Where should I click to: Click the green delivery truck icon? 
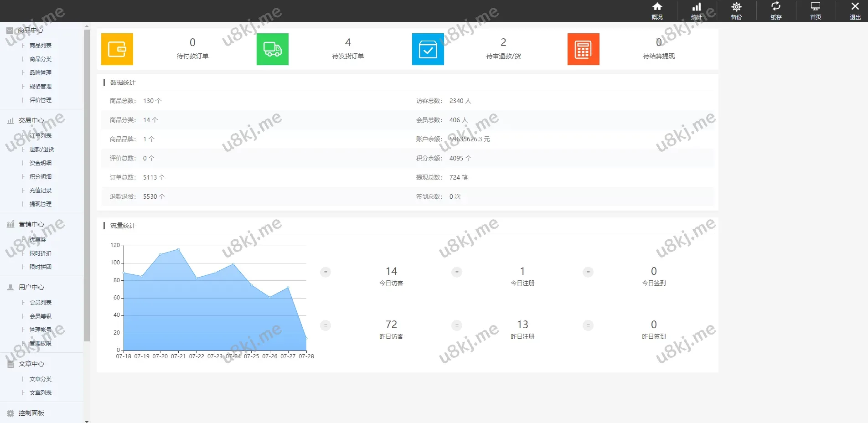click(273, 49)
